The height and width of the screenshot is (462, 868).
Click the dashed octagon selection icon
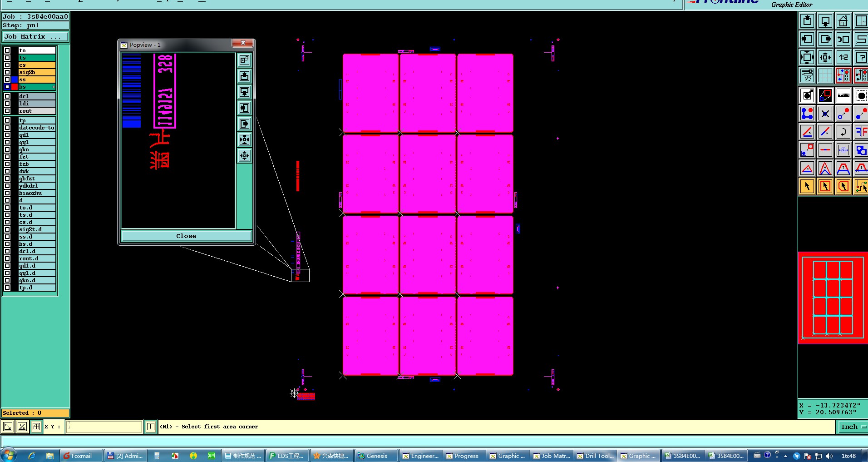pos(861,95)
